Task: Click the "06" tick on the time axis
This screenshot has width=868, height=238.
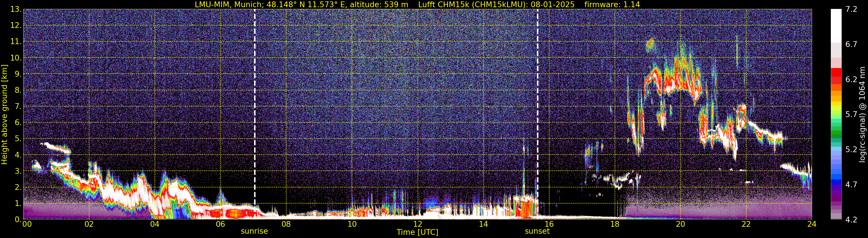Action: [x=220, y=224]
